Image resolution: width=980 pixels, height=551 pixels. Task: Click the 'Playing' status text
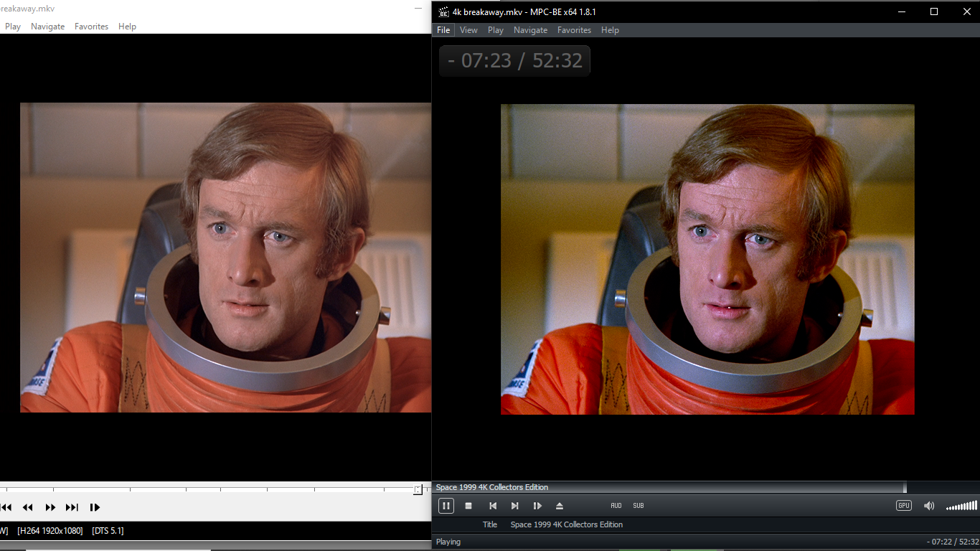pos(448,542)
